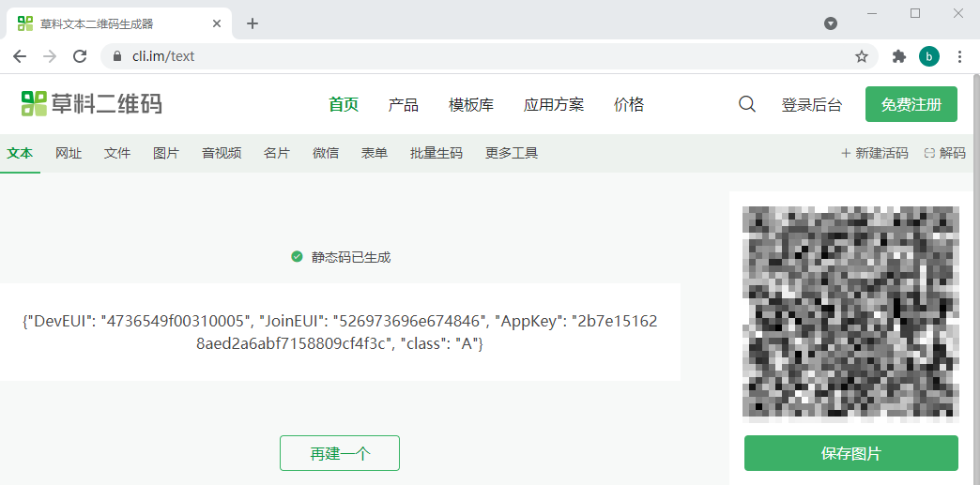
Task: Click the address bar URL cli.im/text
Action: [x=163, y=56]
